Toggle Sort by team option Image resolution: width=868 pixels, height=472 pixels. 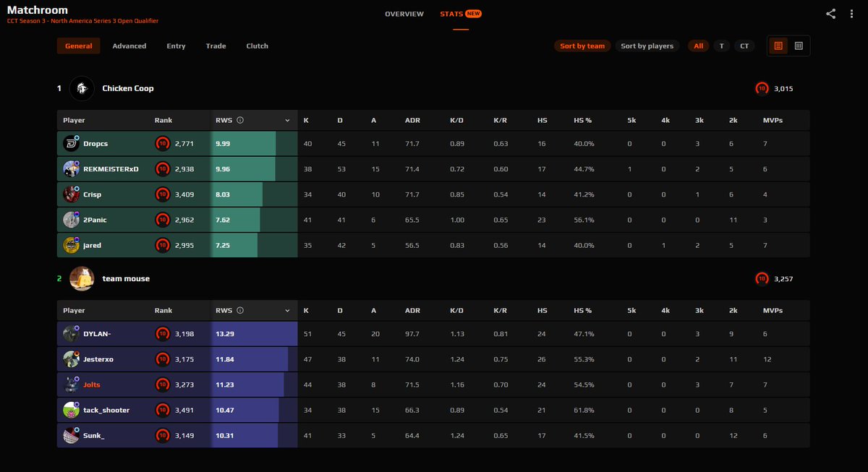click(582, 46)
